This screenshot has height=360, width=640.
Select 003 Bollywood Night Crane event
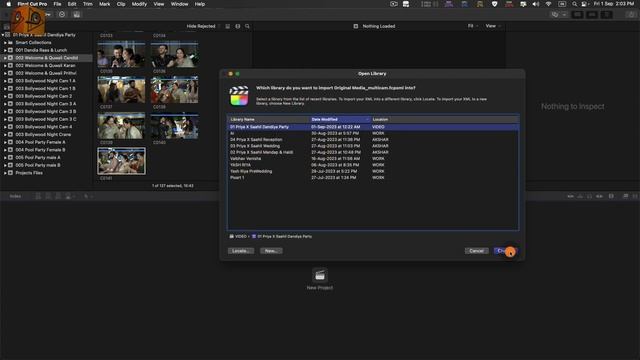43,135
